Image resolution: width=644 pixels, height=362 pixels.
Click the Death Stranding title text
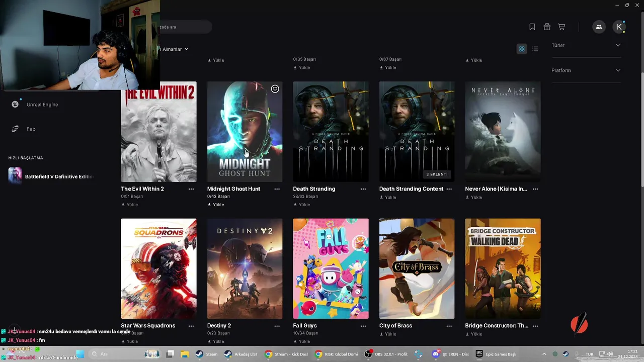(314, 189)
